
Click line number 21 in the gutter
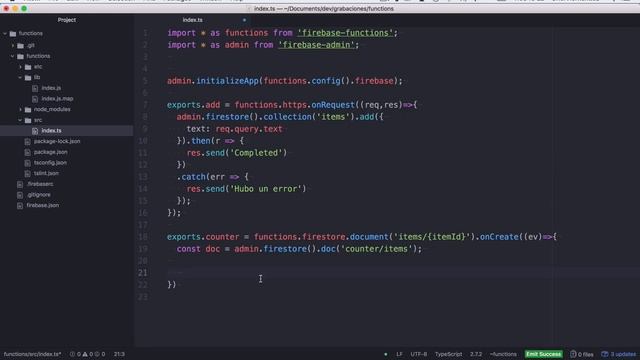pyautogui.click(x=142, y=273)
